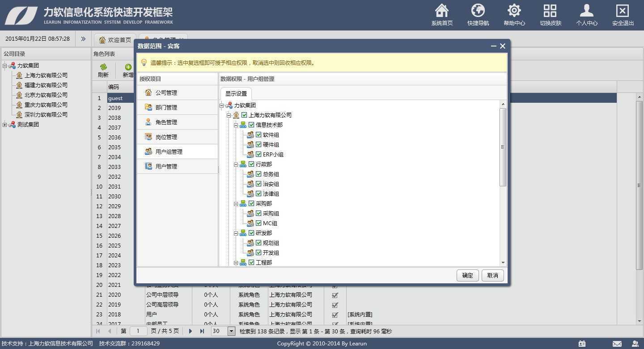
Task: Click the 刷新 refresh toolbar icon
Action: point(103,67)
